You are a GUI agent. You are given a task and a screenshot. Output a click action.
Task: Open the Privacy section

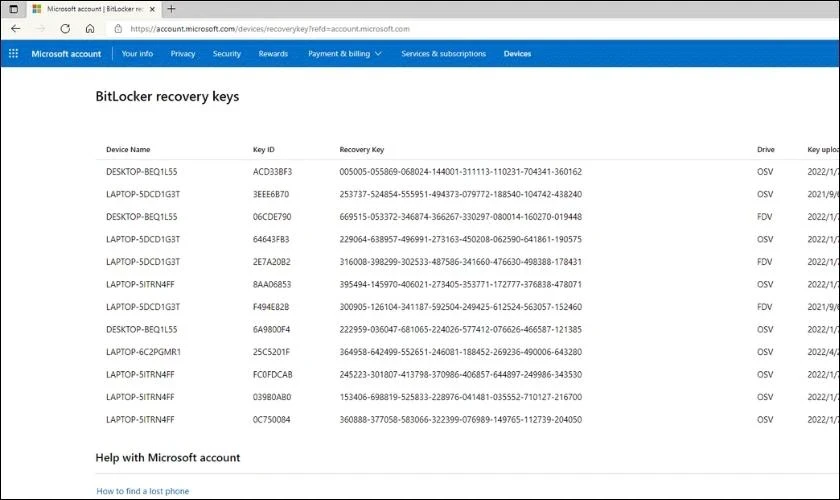[183, 54]
